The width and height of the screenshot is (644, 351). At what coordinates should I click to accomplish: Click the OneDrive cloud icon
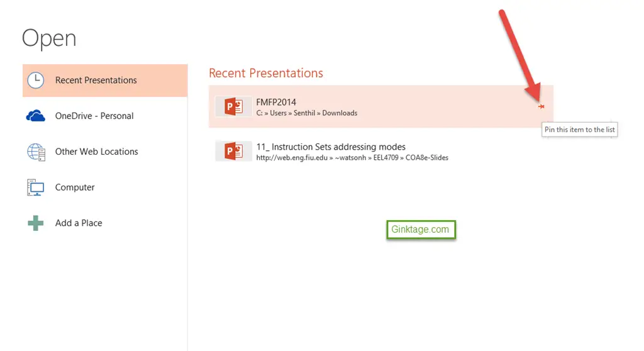click(x=36, y=116)
